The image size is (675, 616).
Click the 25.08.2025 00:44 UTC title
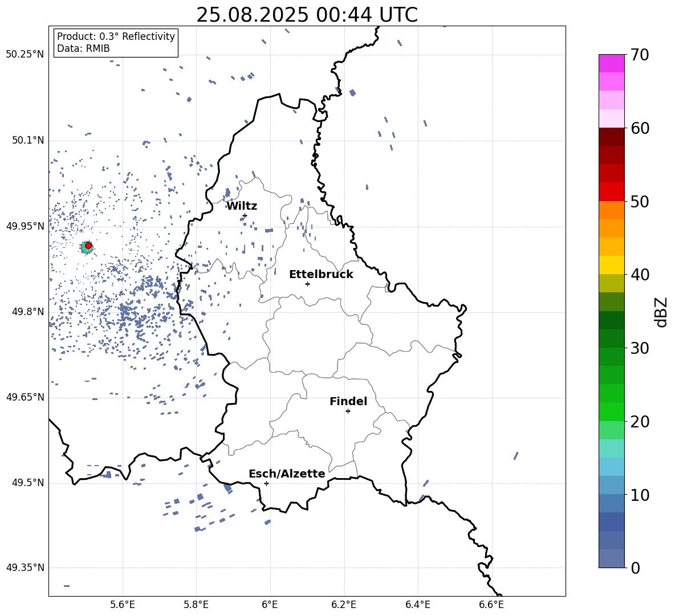307,15
